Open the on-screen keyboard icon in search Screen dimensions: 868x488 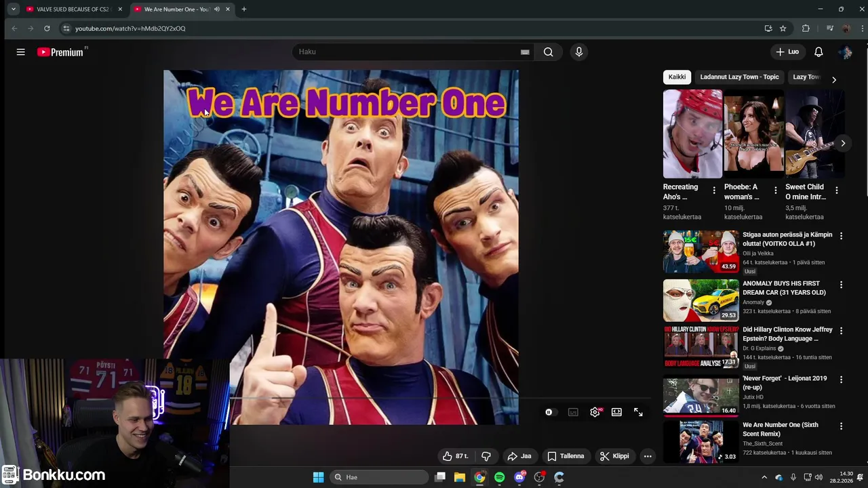(525, 52)
